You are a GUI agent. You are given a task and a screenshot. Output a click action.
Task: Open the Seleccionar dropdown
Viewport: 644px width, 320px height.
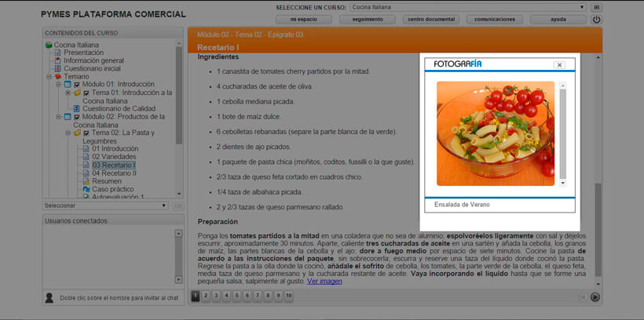(x=105, y=205)
